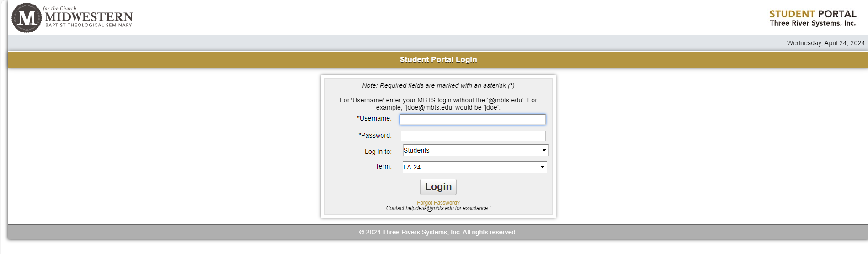
Task: Open the Forgot Password? link
Action: click(x=438, y=203)
